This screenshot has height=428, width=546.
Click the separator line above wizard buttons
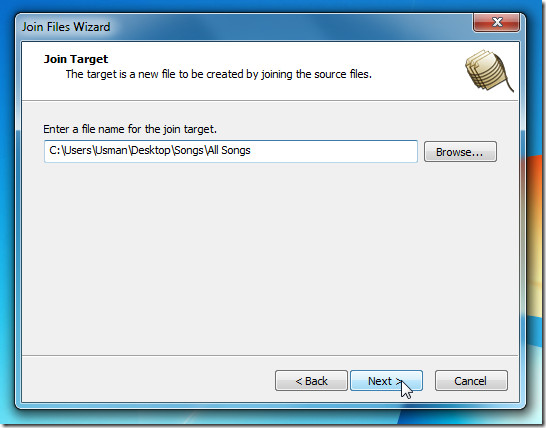(270, 356)
